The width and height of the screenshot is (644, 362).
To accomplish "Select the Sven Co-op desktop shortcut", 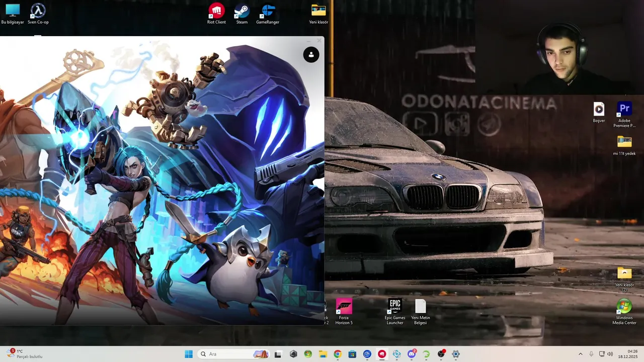I will 38,14.
